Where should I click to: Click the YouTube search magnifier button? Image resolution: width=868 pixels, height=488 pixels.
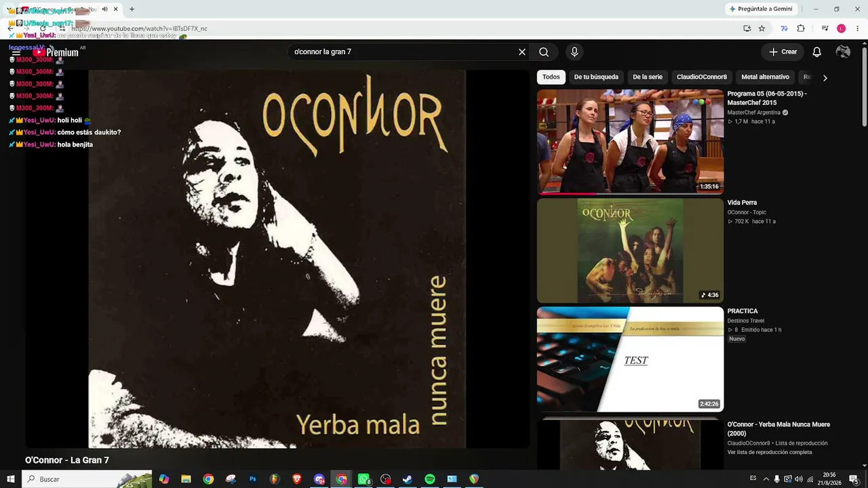(x=544, y=52)
